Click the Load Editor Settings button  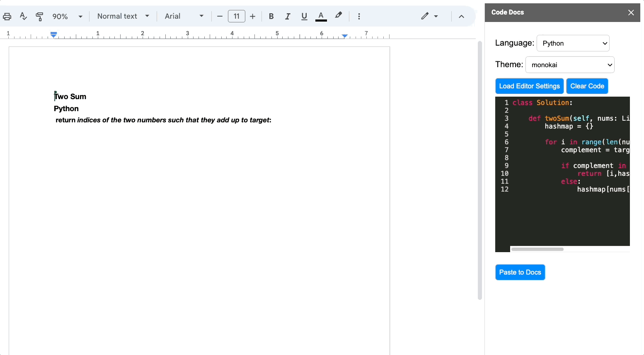click(529, 86)
